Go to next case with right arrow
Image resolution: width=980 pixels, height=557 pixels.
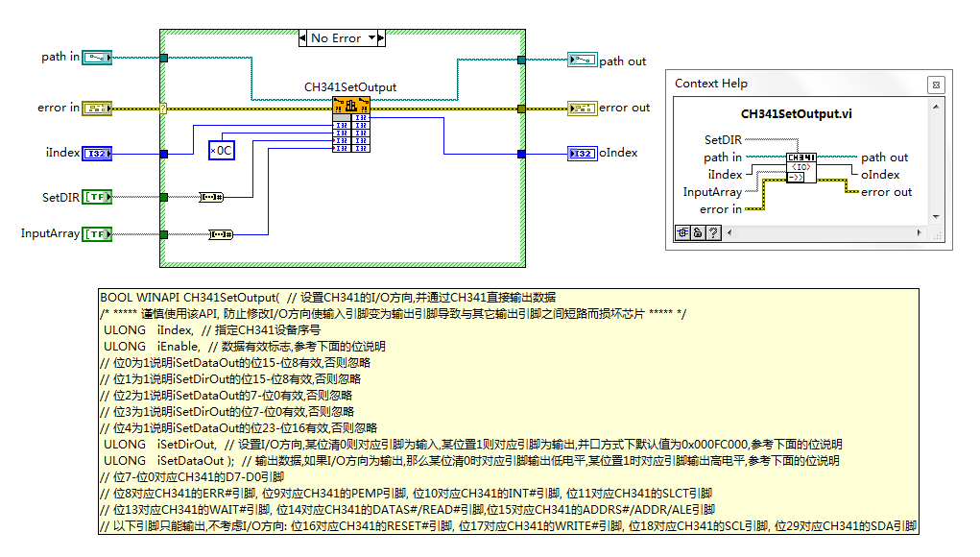(381, 38)
